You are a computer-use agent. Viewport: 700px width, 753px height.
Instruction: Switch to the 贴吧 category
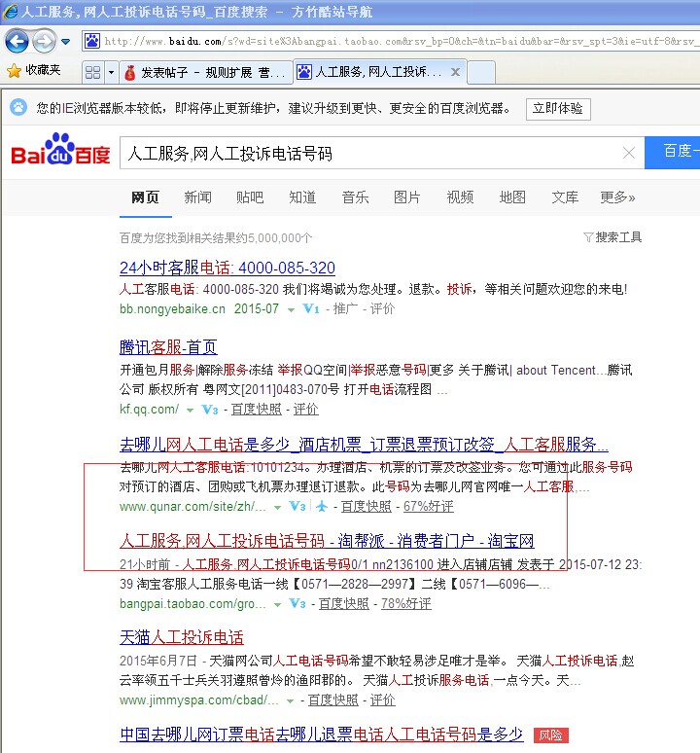click(x=250, y=197)
